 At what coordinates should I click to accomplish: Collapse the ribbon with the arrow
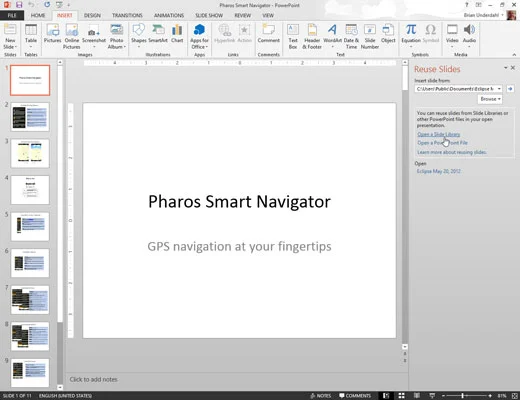(514, 54)
